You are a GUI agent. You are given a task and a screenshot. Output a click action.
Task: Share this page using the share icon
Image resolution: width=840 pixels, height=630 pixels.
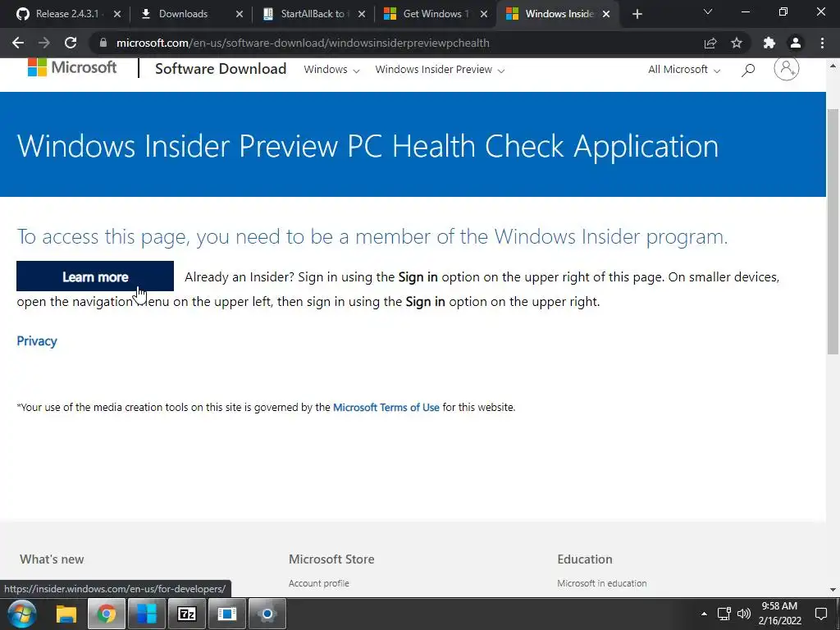tap(710, 43)
